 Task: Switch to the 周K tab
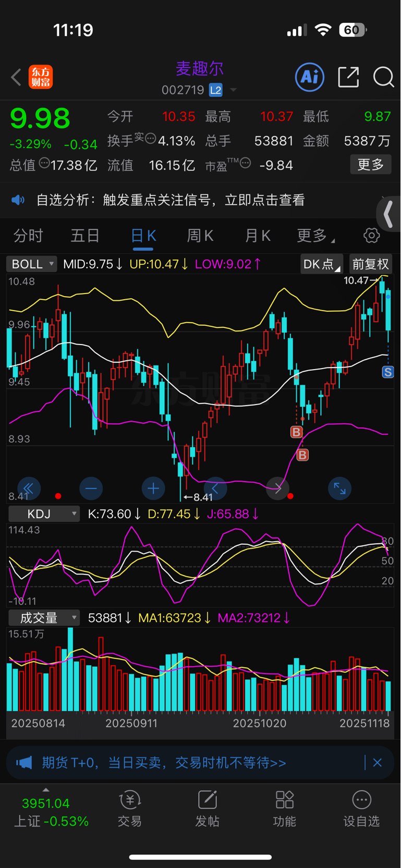200,236
